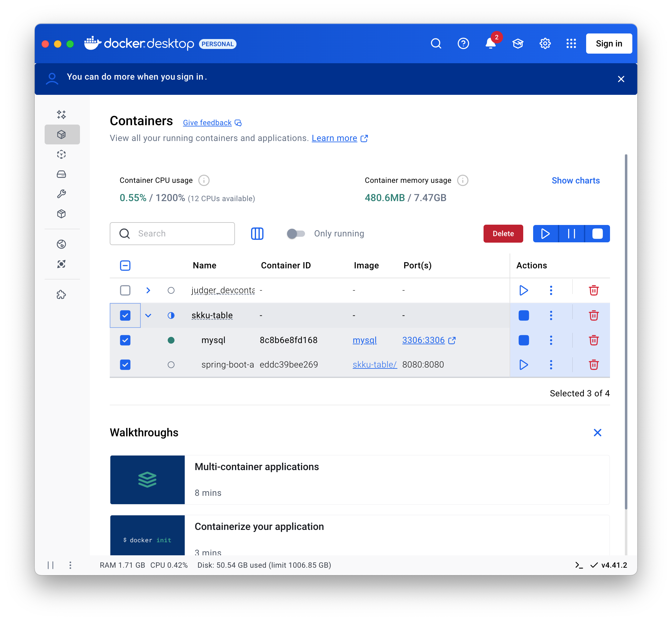Click the notifications bell icon
The height and width of the screenshot is (621, 672).
click(x=490, y=44)
